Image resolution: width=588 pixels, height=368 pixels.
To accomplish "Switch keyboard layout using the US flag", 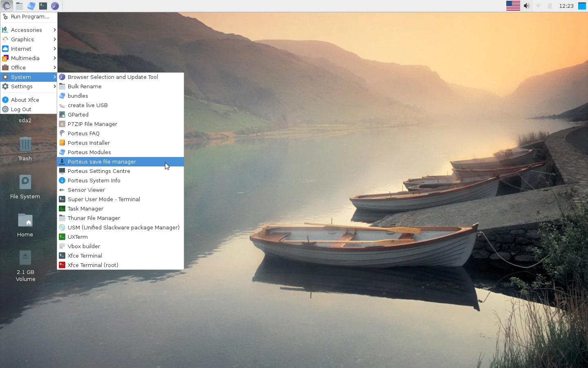I will (x=513, y=6).
